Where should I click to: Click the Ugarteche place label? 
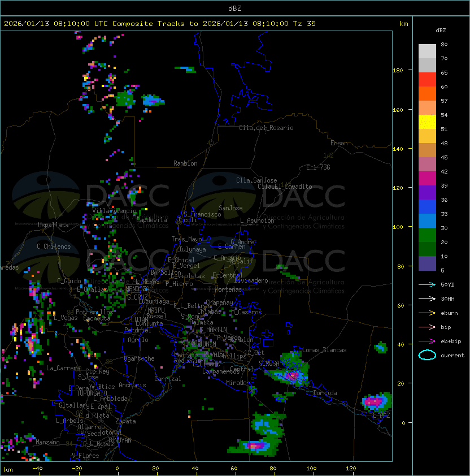click(x=140, y=358)
